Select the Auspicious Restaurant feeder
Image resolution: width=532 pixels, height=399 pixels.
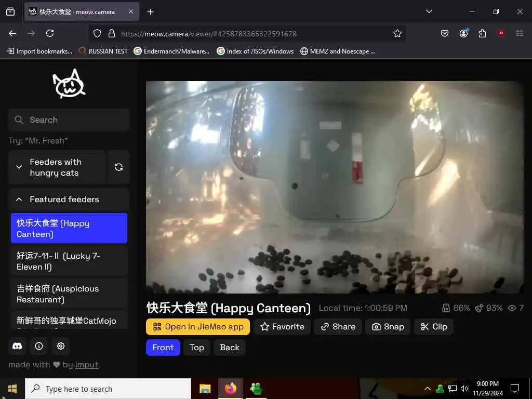(69, 294)
